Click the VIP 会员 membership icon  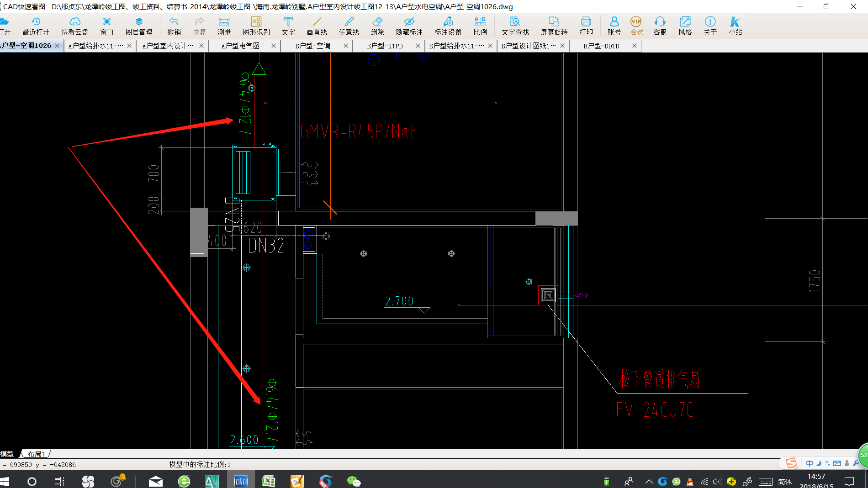[x=636, y=26]
